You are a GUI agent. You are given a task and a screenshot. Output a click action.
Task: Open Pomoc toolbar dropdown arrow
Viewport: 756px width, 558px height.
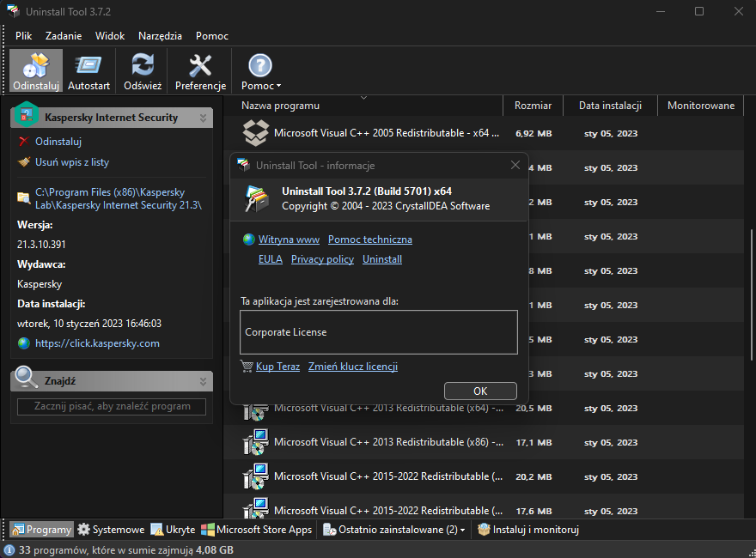(x=278, y=86)
